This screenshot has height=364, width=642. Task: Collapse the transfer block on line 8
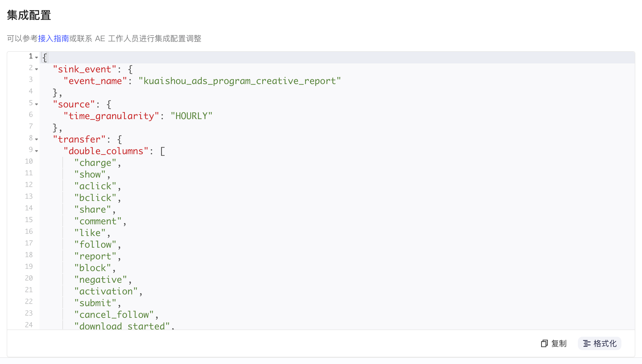pos(37,139)
